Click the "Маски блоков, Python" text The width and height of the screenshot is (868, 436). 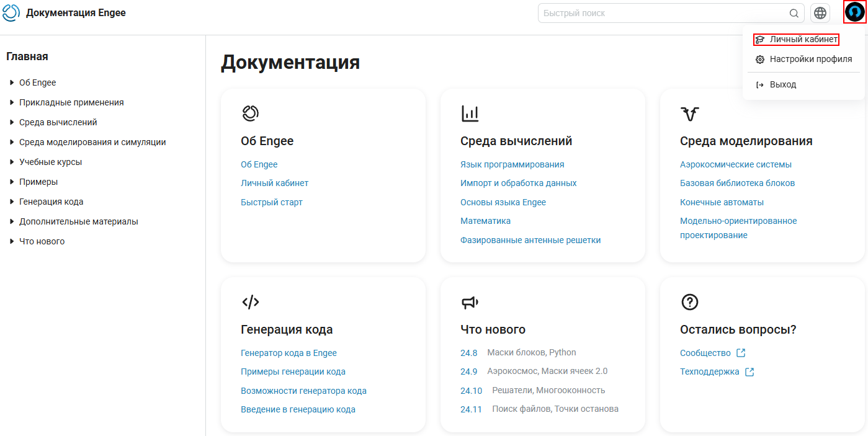coord(532,352)
